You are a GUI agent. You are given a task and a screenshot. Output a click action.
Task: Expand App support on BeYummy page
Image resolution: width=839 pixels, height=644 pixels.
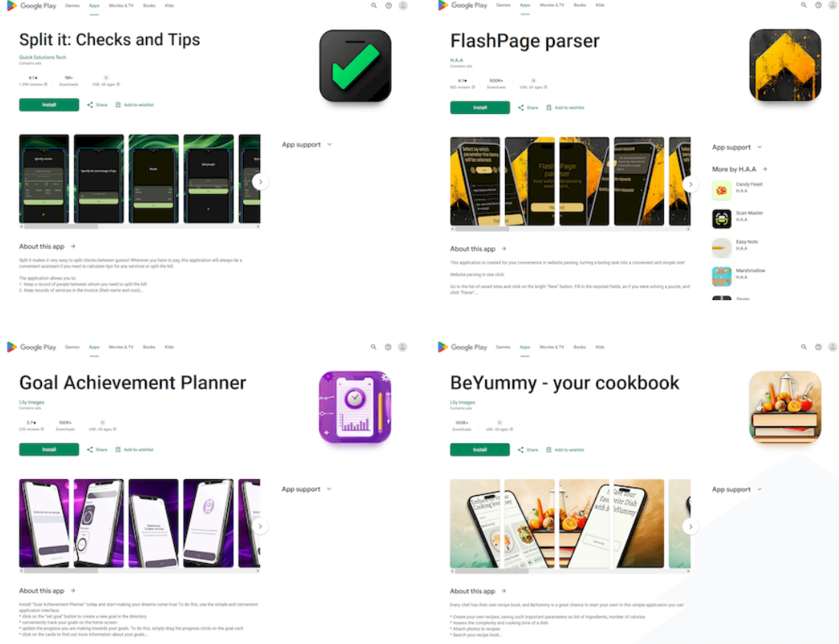(x=737, y=490)
